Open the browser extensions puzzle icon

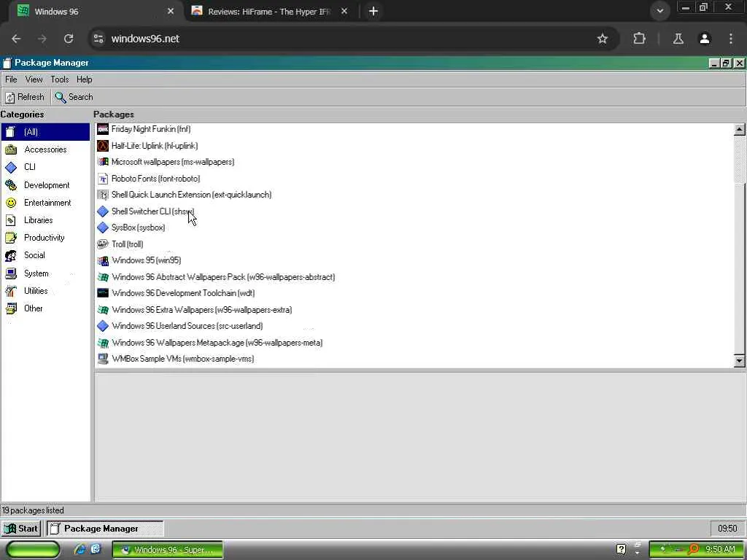pos(639,39)
